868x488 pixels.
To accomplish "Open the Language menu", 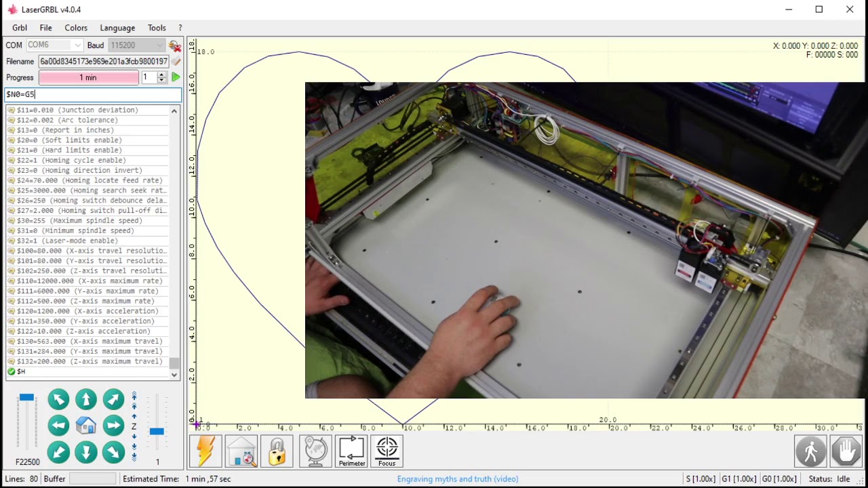I will click(117, 28).
